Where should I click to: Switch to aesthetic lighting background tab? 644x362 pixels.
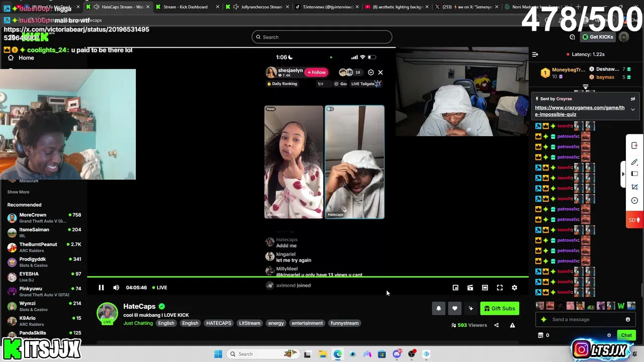397,7
